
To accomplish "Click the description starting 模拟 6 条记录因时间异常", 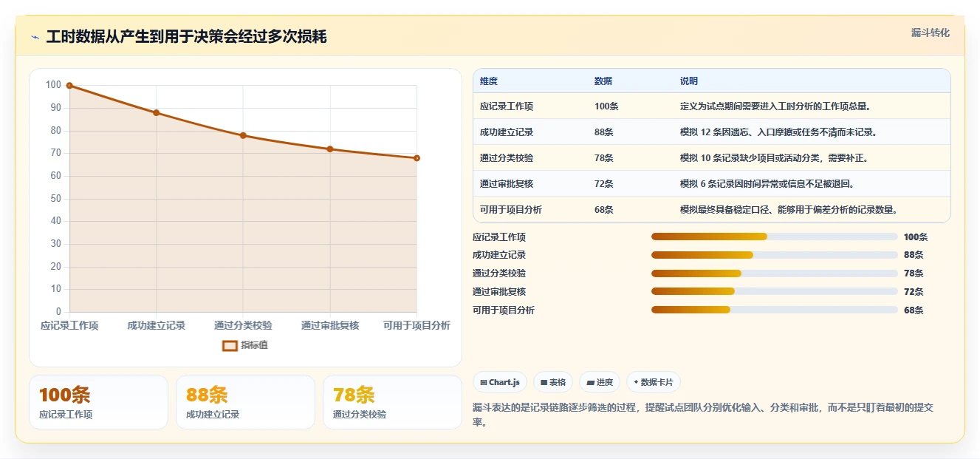I will [767, 184].
